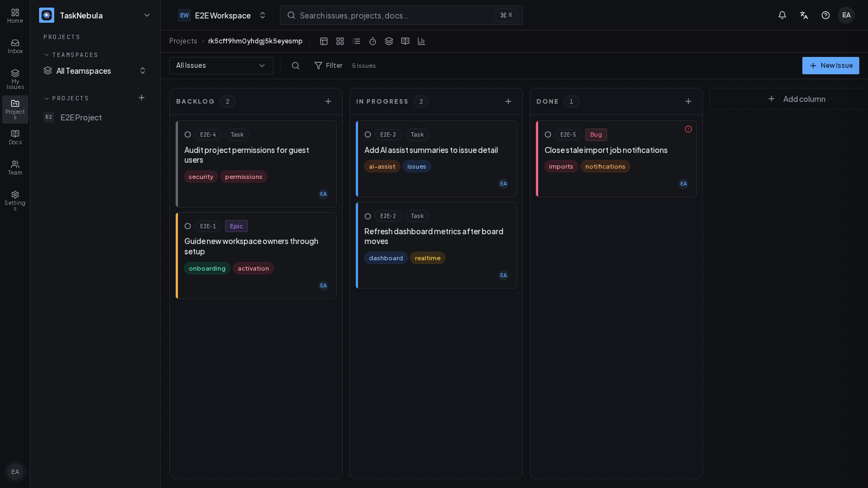This screenshot has width=868, height=488.
Task: Open Settings in the navigation rail
Action: [x=15, y=201]
